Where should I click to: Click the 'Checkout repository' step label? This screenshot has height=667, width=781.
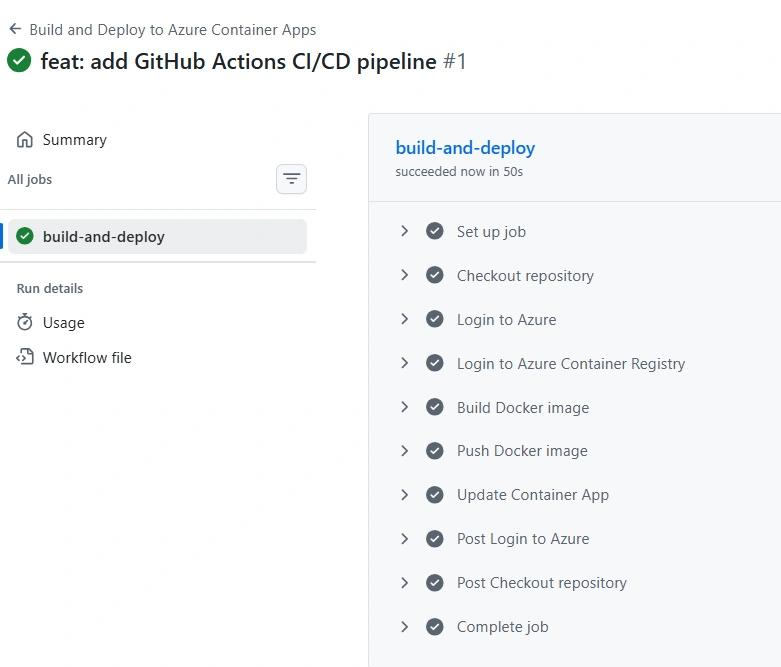(x=525, y=275)
